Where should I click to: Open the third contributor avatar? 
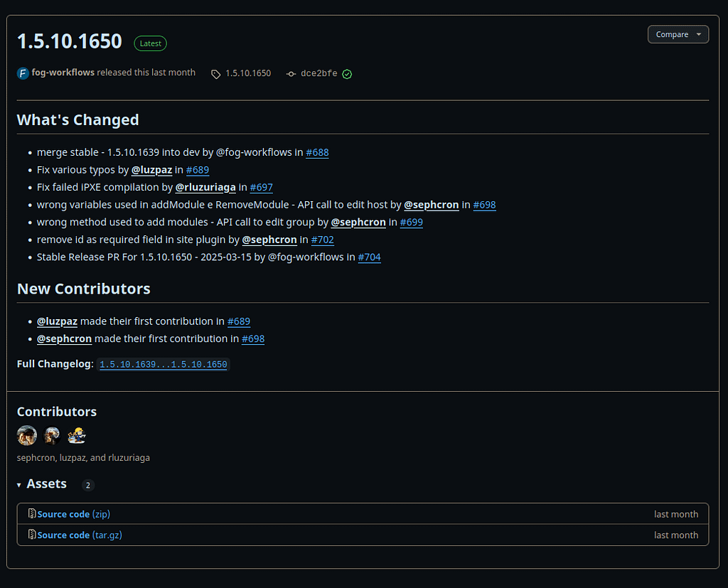click(x=76, y=435)
